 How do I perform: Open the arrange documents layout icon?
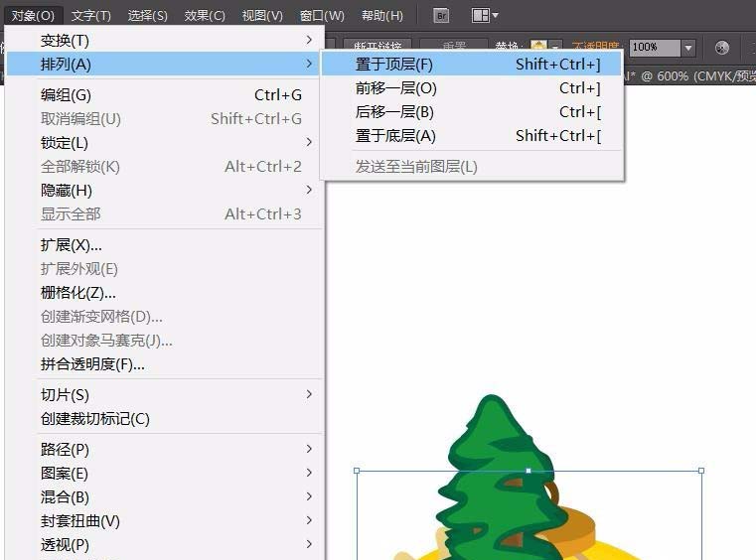pos(485,16)
